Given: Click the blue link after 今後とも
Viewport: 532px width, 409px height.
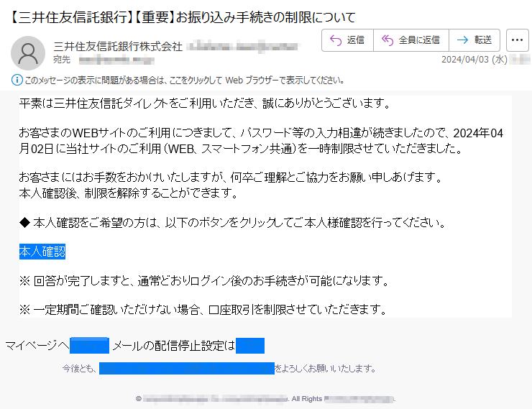Looking at the screenshot, I should pyautogui.click(x=187, y=368).
